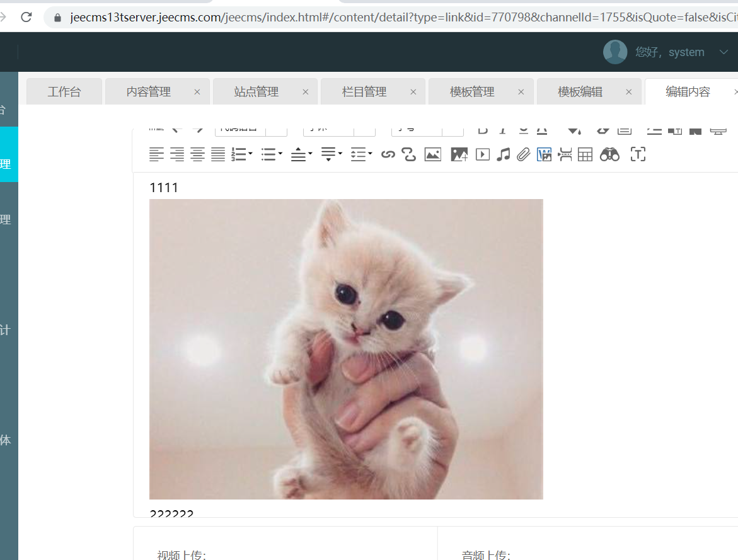Open the ordered list style dropdown arrow

(x=250, y=154)
